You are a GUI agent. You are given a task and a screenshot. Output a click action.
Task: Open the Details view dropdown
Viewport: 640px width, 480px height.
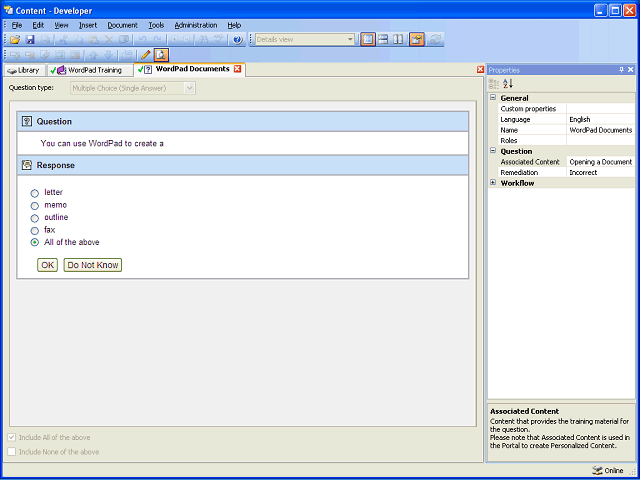tap(350, 40)
